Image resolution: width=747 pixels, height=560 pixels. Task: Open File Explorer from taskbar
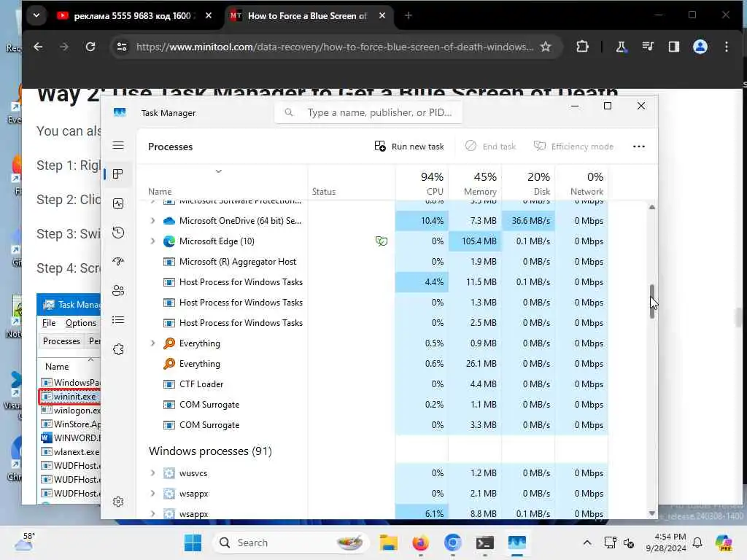pyautogui.click(x=388, y=542)
